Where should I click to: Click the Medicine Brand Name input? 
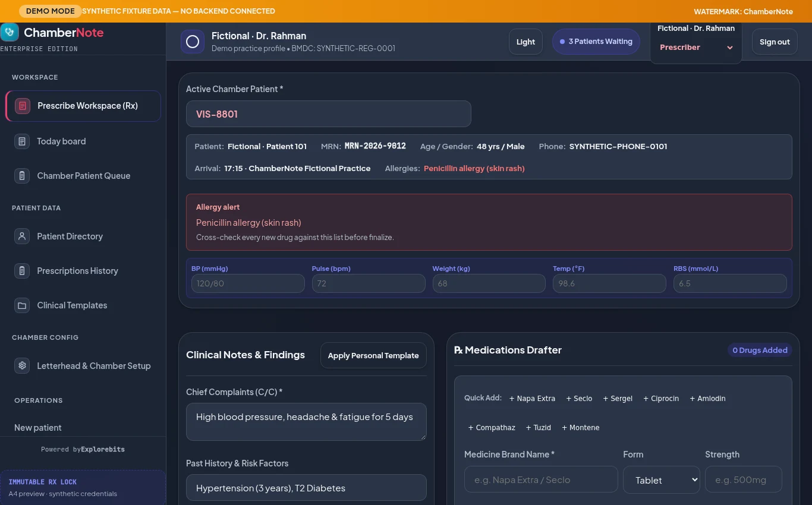click(x=541, y=479)
